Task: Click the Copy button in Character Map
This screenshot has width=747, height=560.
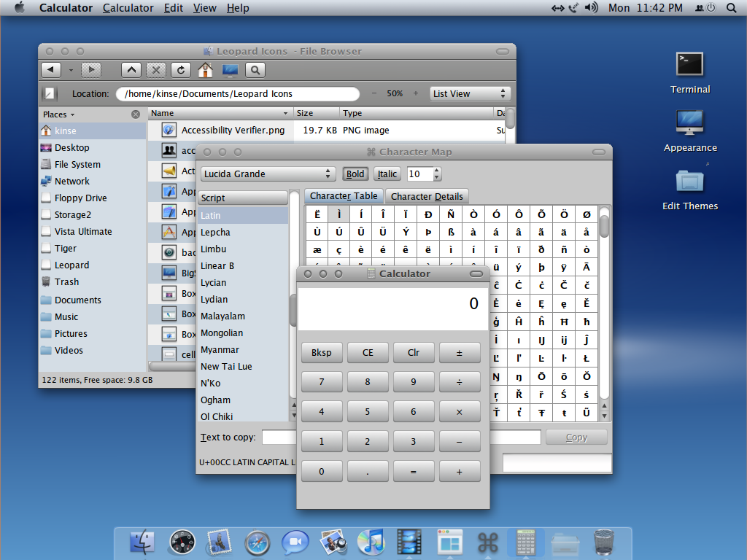Action: (576, 437)
